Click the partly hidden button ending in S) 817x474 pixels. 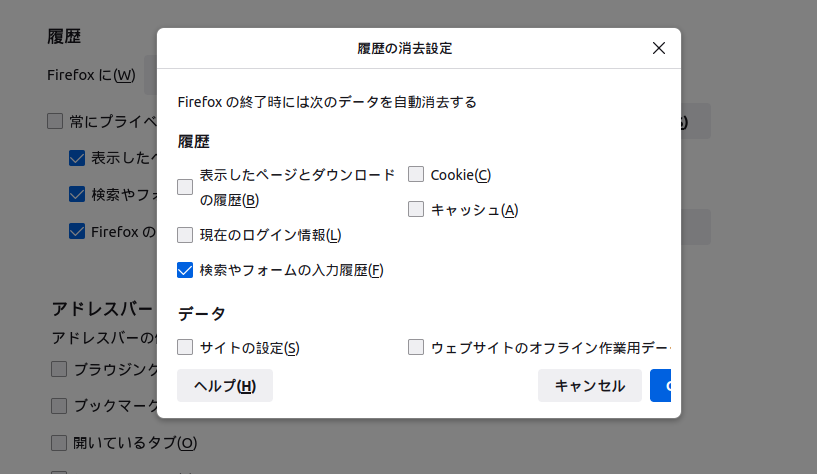[x=696, y=121]
